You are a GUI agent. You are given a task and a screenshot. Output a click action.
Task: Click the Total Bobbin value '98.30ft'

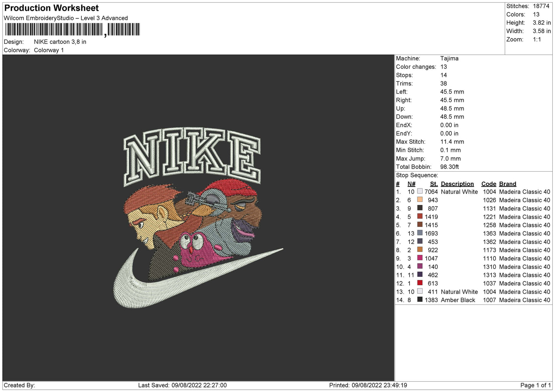point(449,167)
